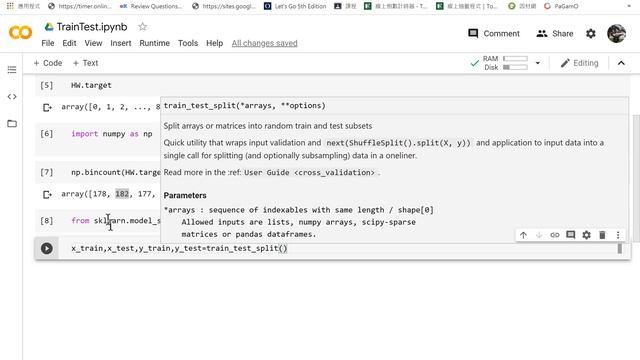The height and width of the screenshot is (360, 640).
Task: Open the Help menu
Action: click(214, 43)
